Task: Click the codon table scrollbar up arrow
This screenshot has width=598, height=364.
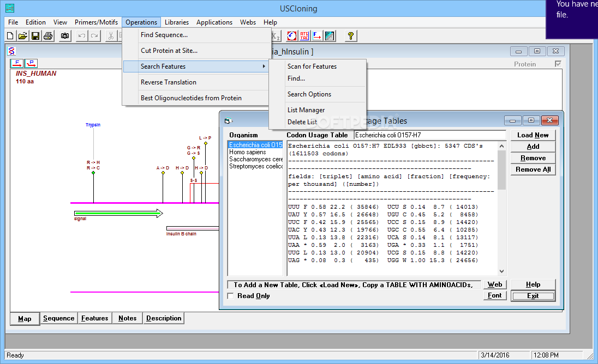Action: (501, 146)
